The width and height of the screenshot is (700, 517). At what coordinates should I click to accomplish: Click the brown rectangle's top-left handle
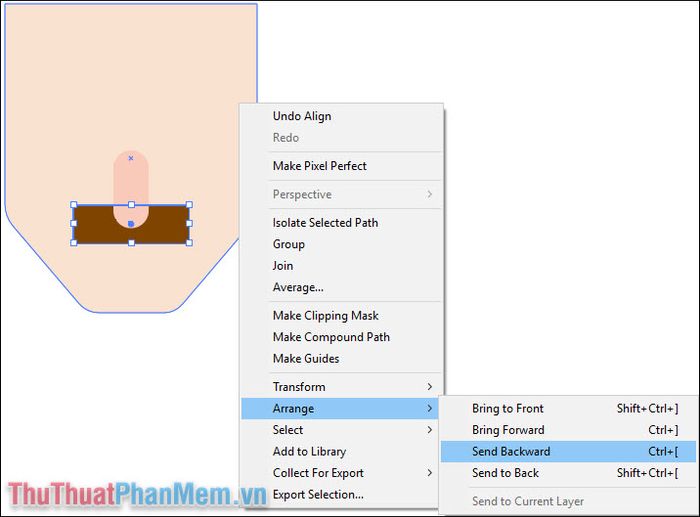click(x=74, y=204)
